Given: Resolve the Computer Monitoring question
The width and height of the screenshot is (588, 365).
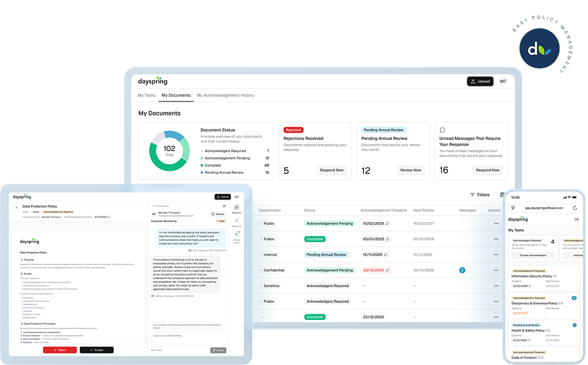Looking at the screenshot, I should [218, 214].
